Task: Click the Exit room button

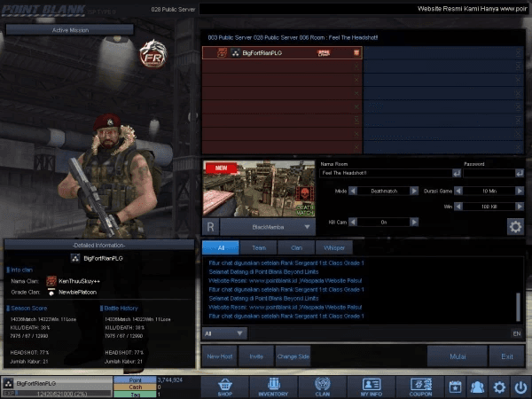Action: coord(507,356)
